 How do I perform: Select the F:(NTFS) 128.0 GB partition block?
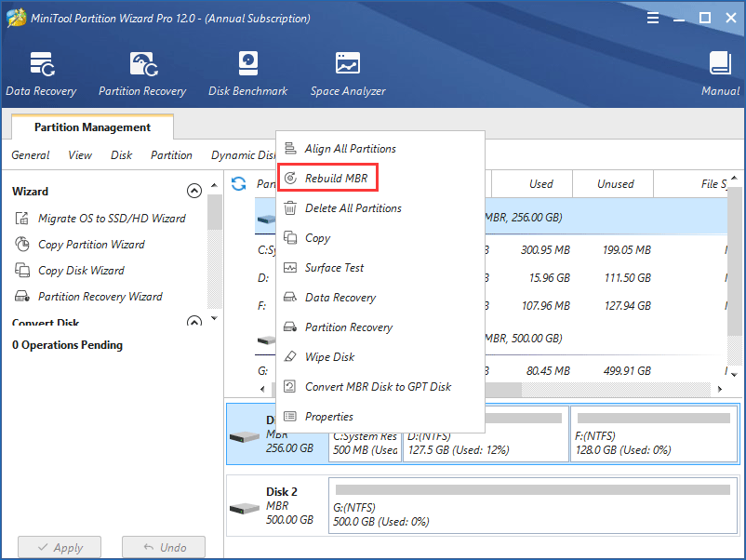[x=654, y=433]
